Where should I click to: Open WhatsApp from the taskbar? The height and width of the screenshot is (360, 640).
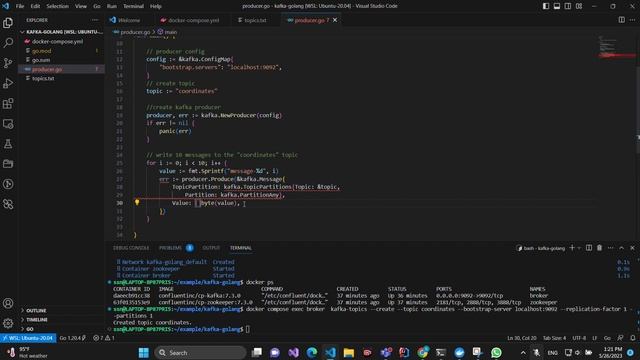pyautogui.click(x=496, y=353)
